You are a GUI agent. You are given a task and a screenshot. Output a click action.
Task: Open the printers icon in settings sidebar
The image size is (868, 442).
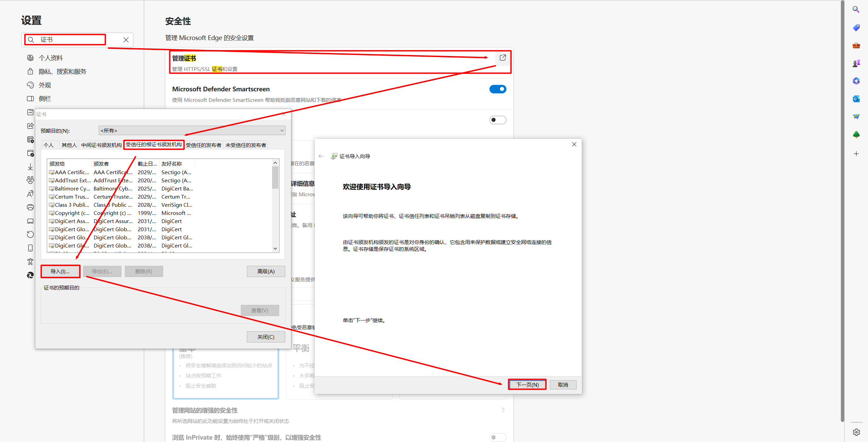30,207
